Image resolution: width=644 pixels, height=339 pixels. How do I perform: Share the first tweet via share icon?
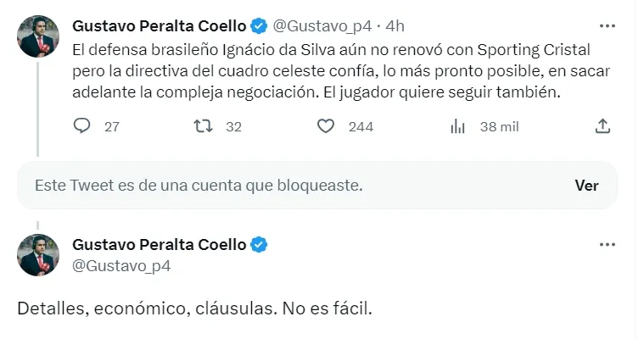pos(602,126)
